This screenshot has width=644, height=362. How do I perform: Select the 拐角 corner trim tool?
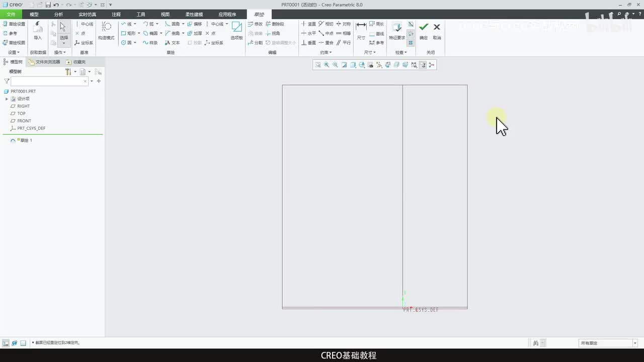[x=273, y=33]
